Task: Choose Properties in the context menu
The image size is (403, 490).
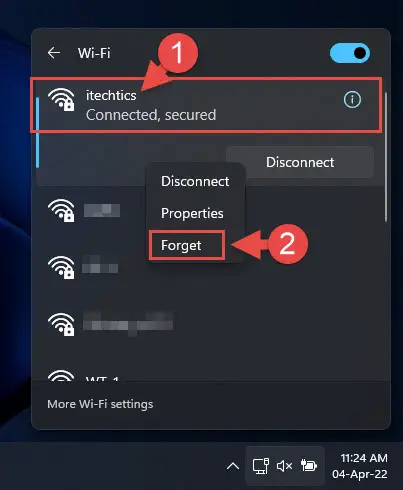Action: (192, 213)
